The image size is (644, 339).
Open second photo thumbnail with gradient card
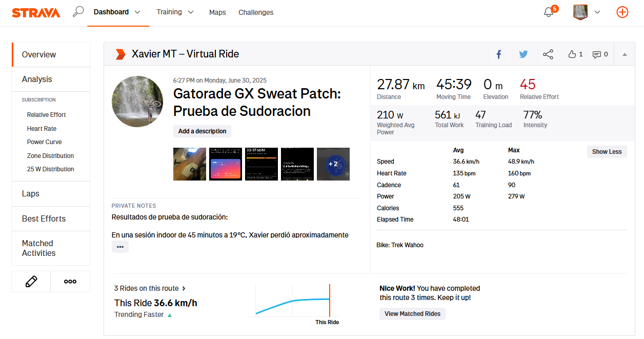(226, 164)
